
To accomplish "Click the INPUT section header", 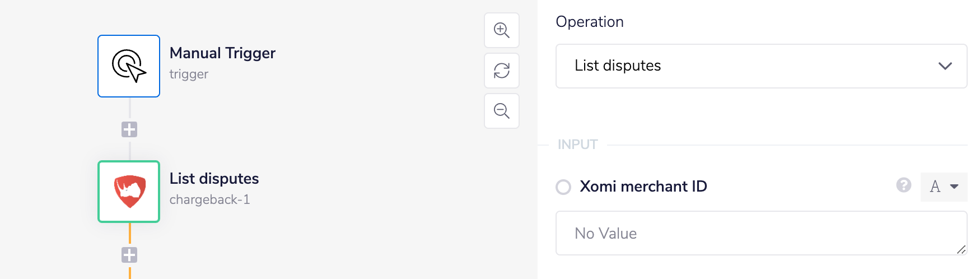I will [577, 145].
